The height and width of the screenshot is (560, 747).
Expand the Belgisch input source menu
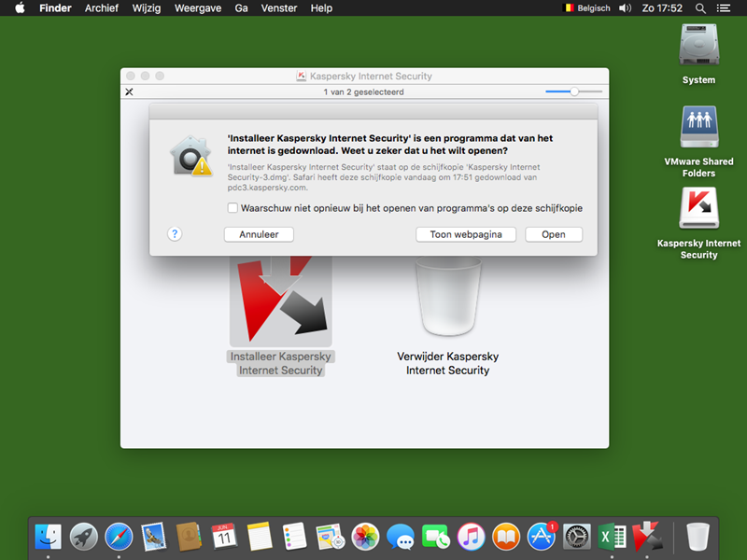tap(587, 8)
